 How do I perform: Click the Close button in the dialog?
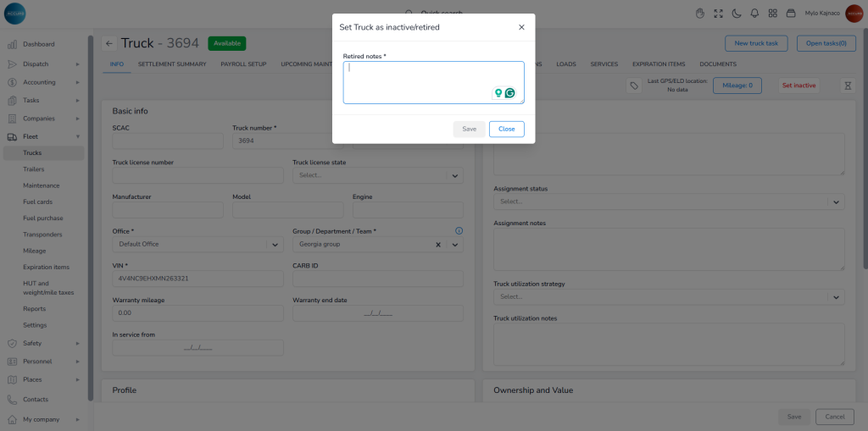[506, 130]
